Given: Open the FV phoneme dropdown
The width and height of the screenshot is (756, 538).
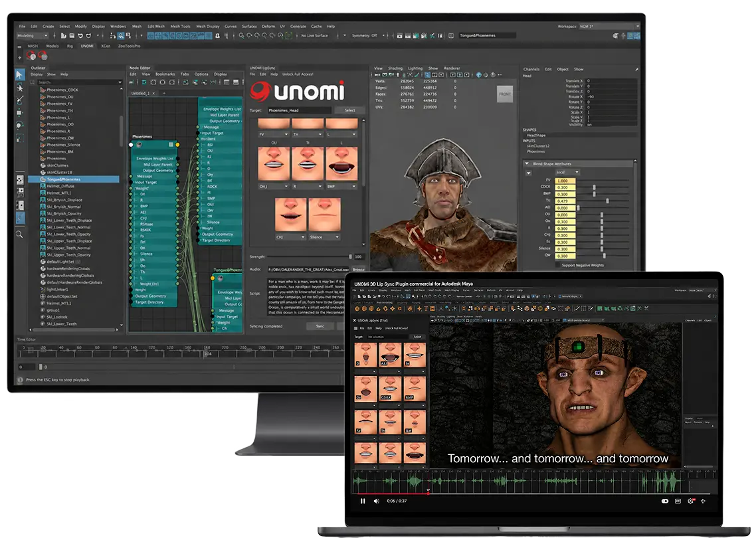Looking at the screenshot, I should 274,134.
